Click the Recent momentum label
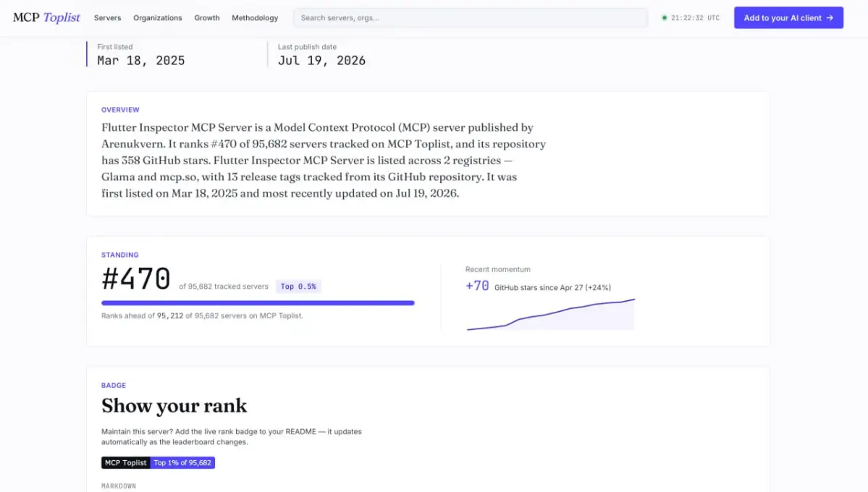The width and height of the screenshot is (868, 492). coord(497,270)
